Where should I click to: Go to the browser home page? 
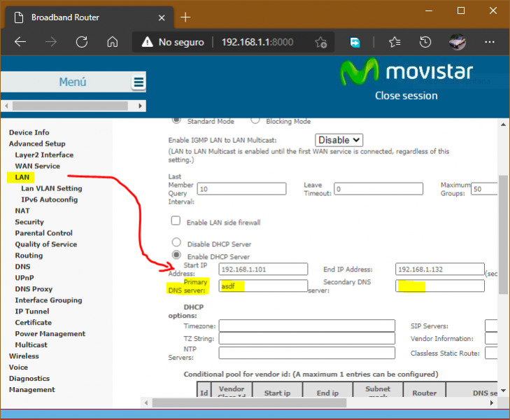[x=112, y=42]
